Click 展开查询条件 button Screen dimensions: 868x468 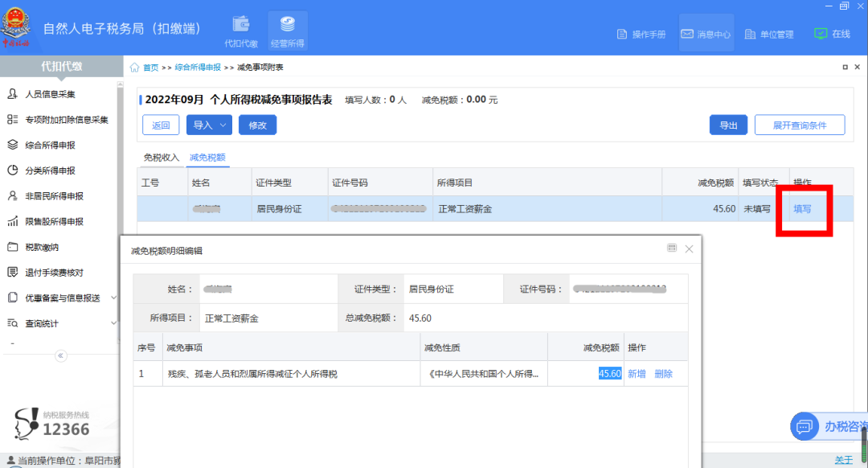coord(800,125)
